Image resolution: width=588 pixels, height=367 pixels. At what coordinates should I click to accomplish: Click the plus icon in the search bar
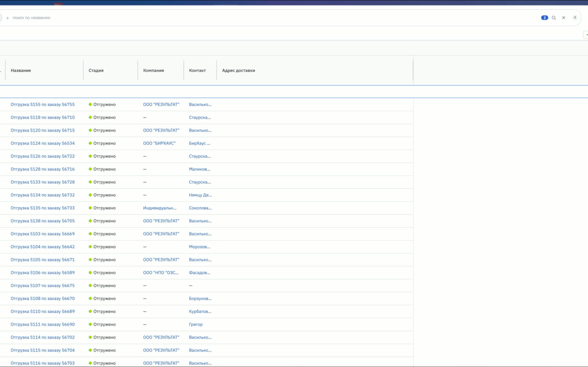[x=8, y=18]
